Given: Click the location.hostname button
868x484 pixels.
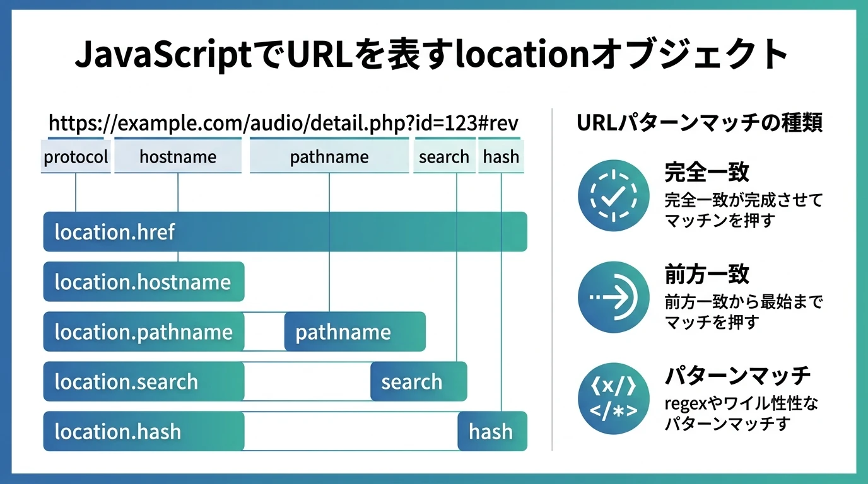Looking at the screenshot, I should click(x=144, y=282).
